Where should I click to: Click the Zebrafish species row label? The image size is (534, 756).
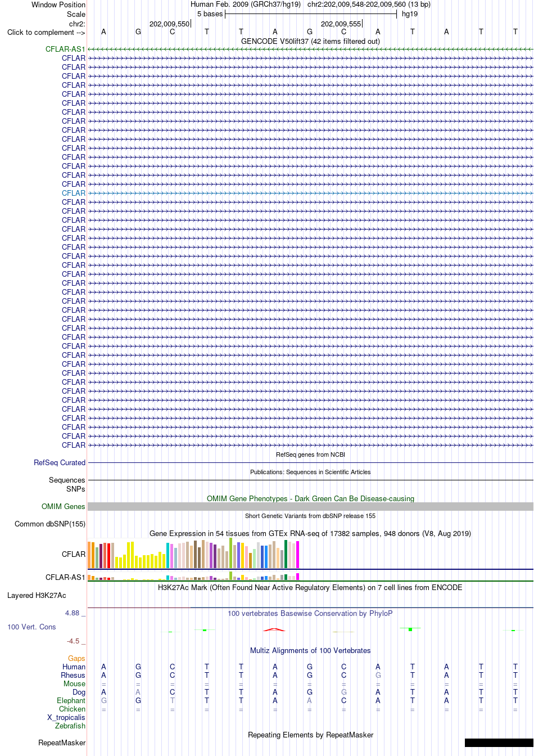pos(70,726)
